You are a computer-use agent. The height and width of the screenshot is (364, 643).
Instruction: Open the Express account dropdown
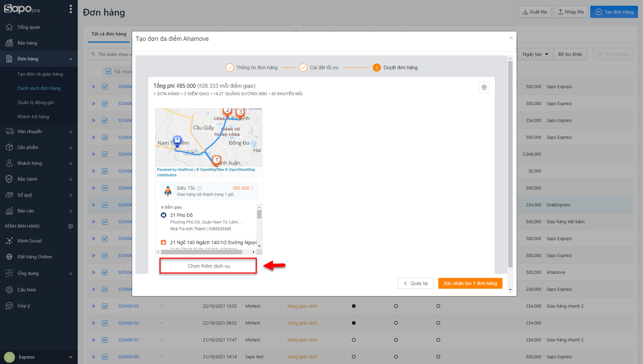click(39, 357)
